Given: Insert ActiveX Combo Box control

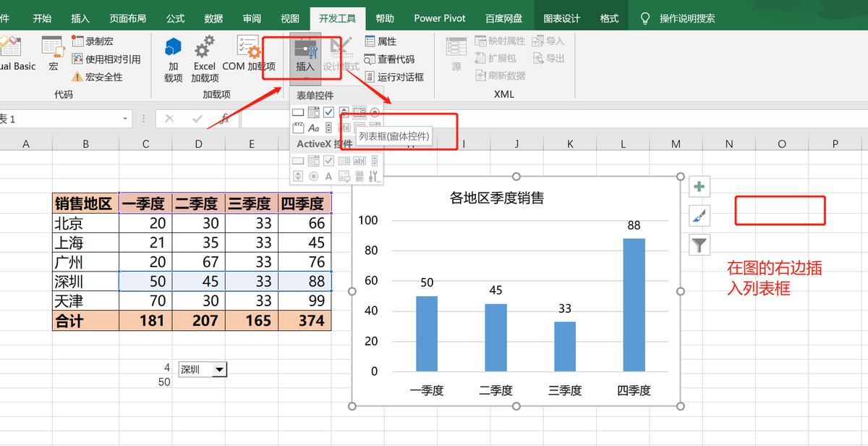Looking at the screenshot, I should tap(313, 161).
